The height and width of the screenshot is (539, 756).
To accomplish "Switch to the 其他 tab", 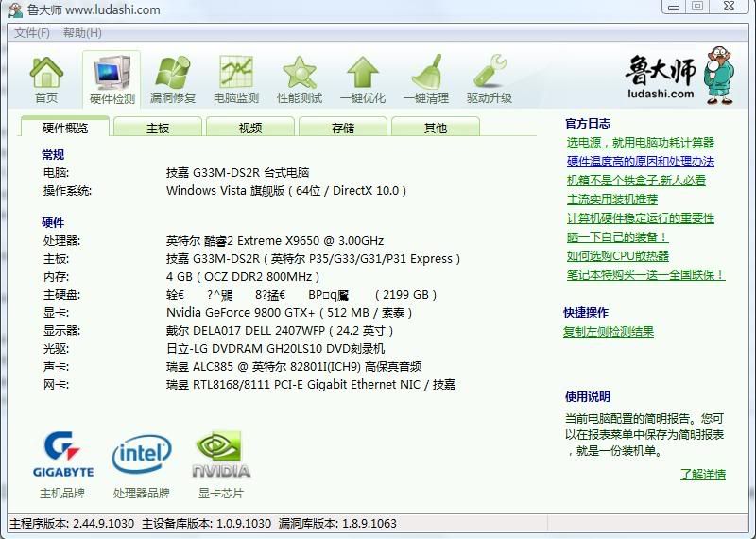I will click(436, 128).
